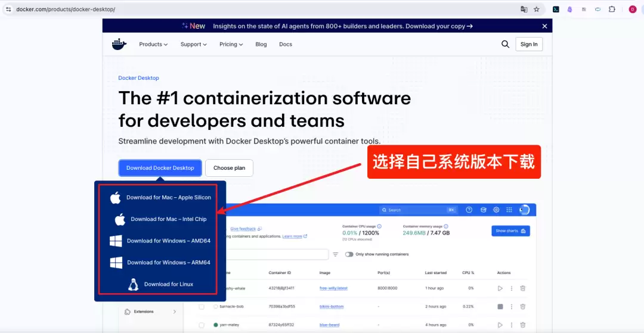Start the blue-beard container with play icon
This screenshot has height=333, width=644.
(x=500, y=325)
